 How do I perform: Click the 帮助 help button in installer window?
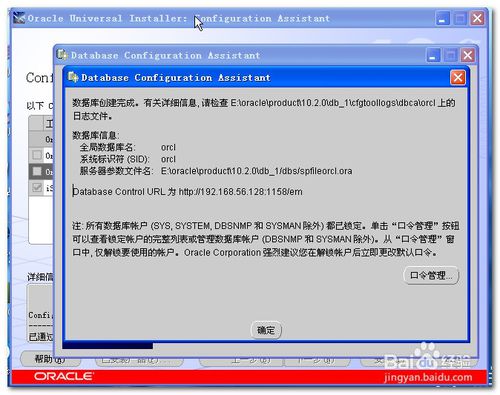pyautogui.click(x=50, y=359)
